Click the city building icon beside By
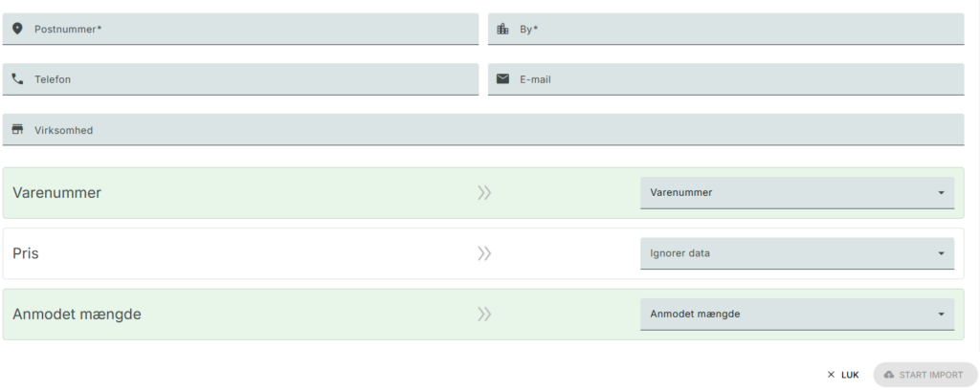The height and width of the screenshot is (391, 980). 502,29
